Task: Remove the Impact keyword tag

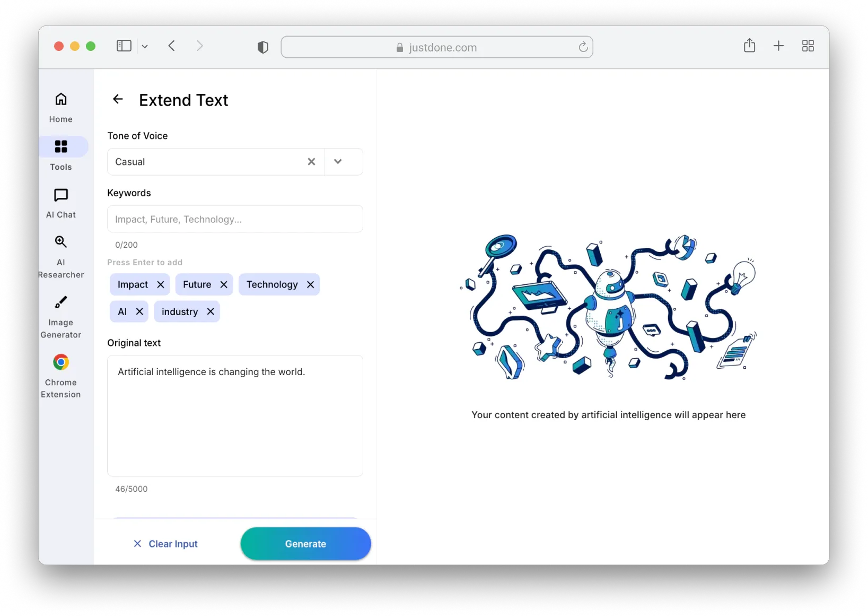Action: coord(162,284)
